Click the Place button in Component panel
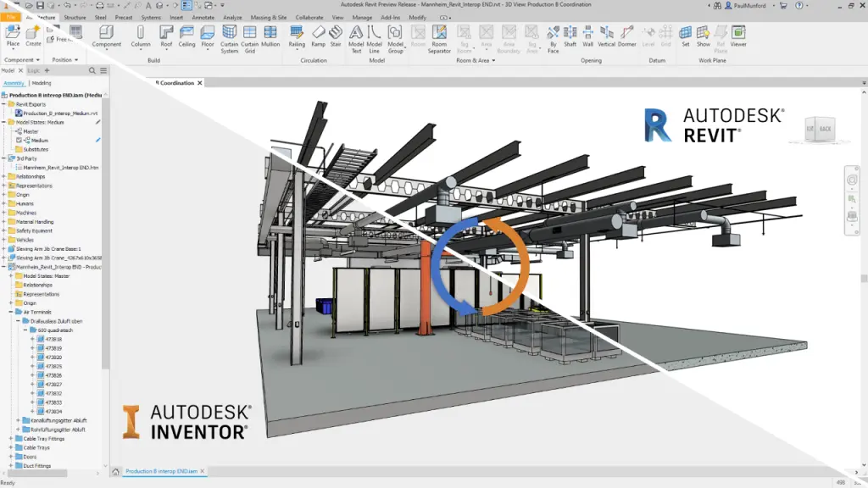Image resolution: width=868 pixels, height=488 pixels. (13, 39)
